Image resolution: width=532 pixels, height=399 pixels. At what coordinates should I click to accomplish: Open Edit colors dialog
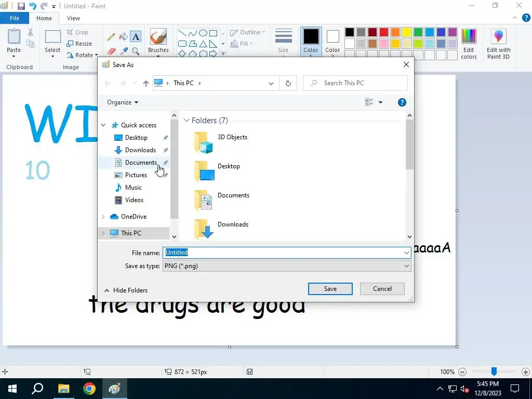coord(469,44)
